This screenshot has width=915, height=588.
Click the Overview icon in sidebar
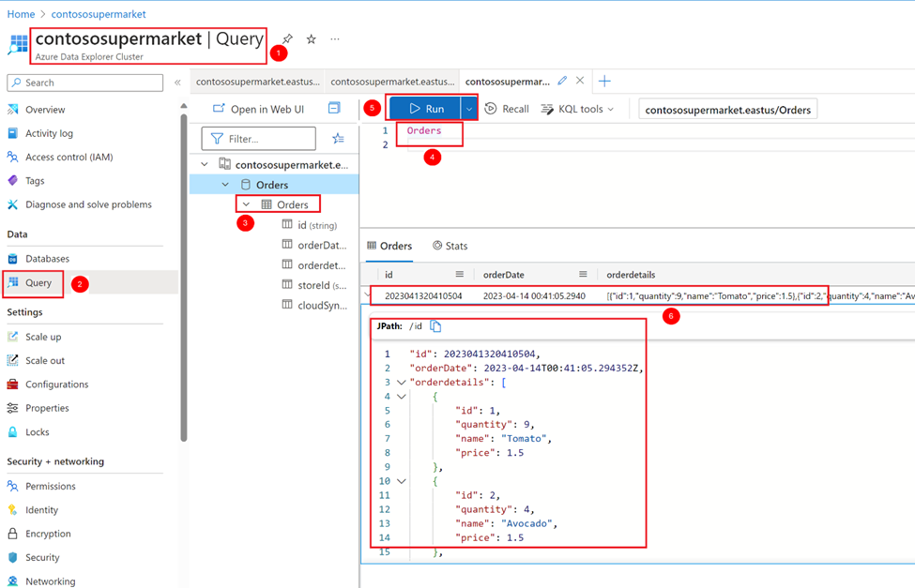point(13,109)
